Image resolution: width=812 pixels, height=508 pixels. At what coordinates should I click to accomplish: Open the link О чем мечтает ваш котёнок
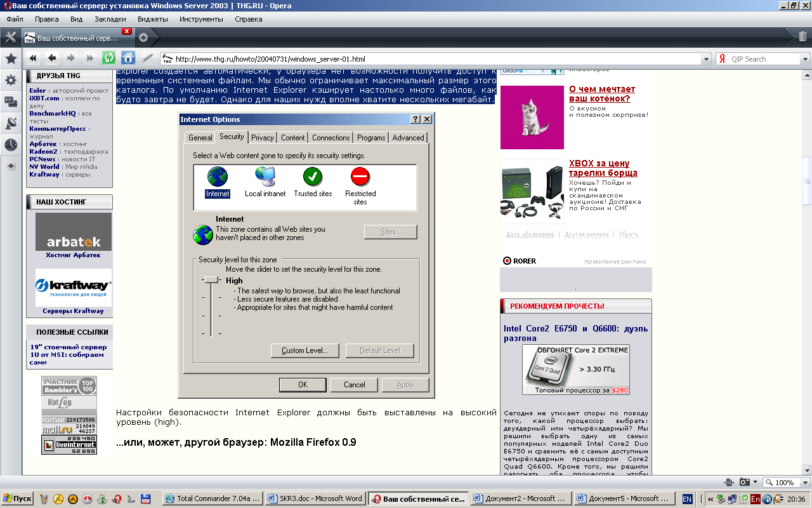click(602, 94)
